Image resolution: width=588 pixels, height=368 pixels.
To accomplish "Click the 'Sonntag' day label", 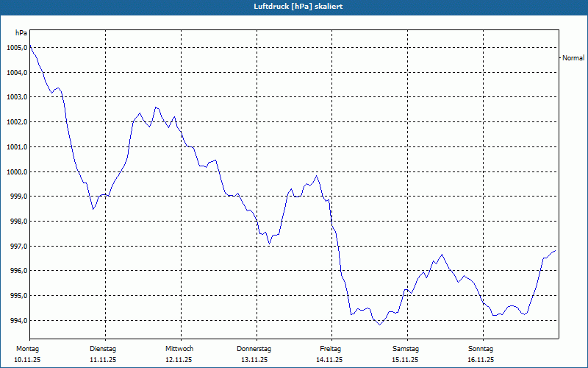I will 481,349.
